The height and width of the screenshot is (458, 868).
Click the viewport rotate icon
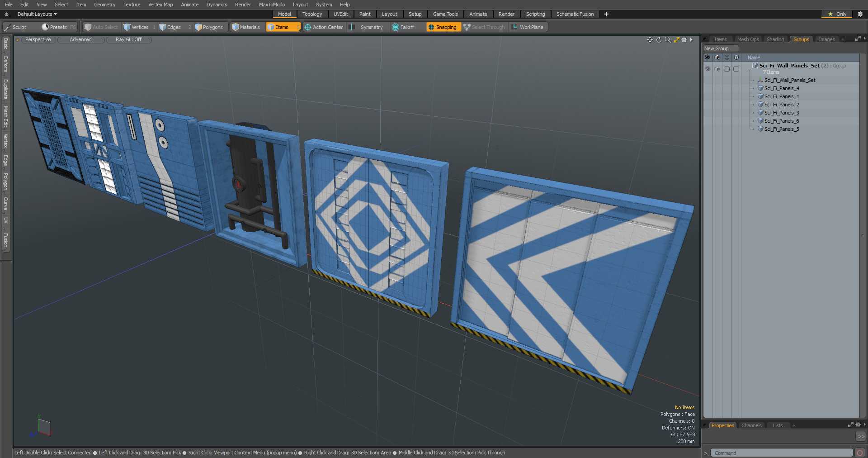pyautogui.click(x=659, y=40)
